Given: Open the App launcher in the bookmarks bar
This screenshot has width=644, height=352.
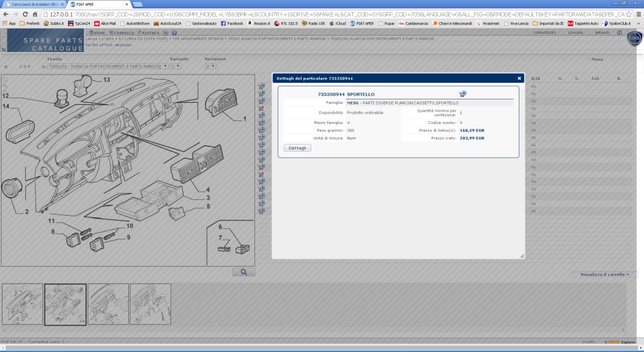Looking at the screenshot, I should 9,23.
